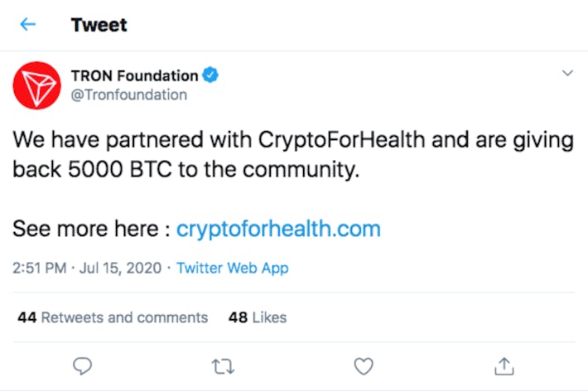This screenshot has width=588, height=392.
Task: Click the number 44 beside Retweets
Action: pyautogui.click(x=27, y=317)
